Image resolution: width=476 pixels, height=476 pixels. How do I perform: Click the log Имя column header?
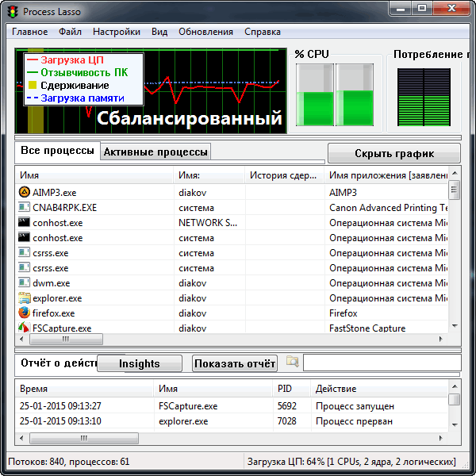pos(213,389)
